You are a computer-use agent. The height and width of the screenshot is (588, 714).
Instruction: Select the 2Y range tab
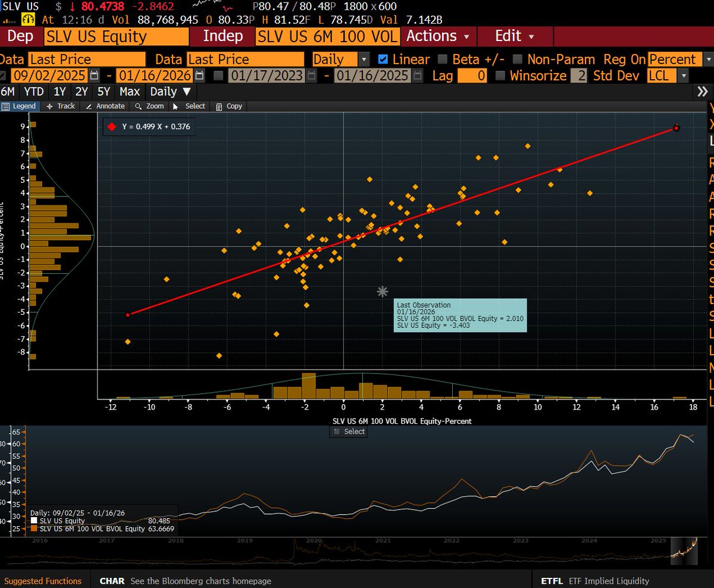pyautogui.click(x=82, y=92)
